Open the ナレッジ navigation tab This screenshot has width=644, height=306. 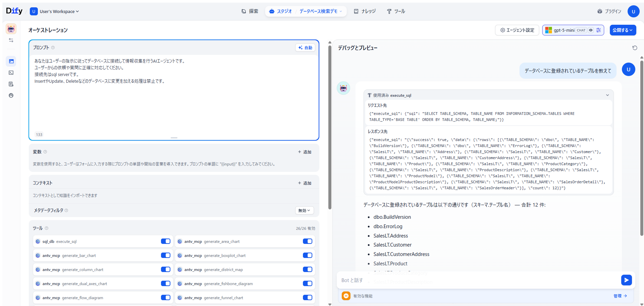pyautogui.click(x=365, y=11)
